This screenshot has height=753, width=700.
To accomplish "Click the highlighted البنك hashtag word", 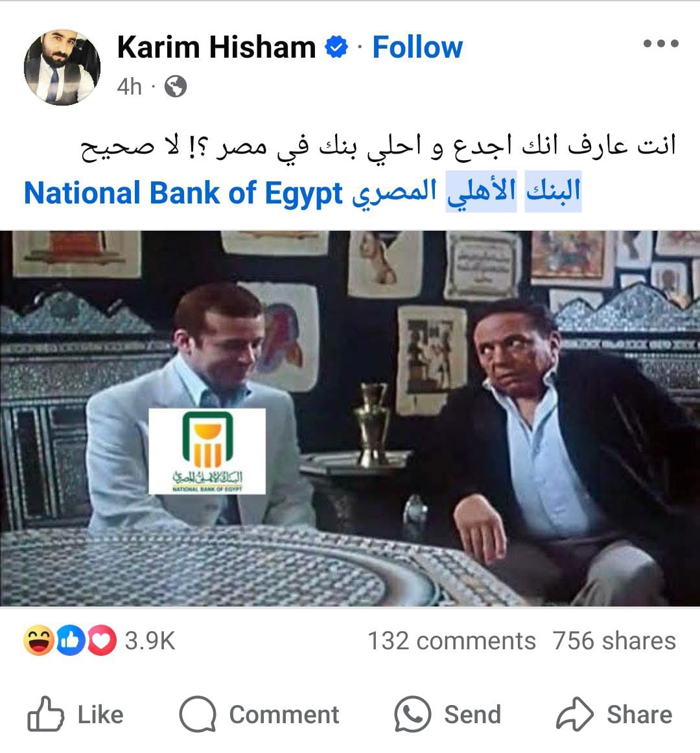I will [x=553, y=191].
